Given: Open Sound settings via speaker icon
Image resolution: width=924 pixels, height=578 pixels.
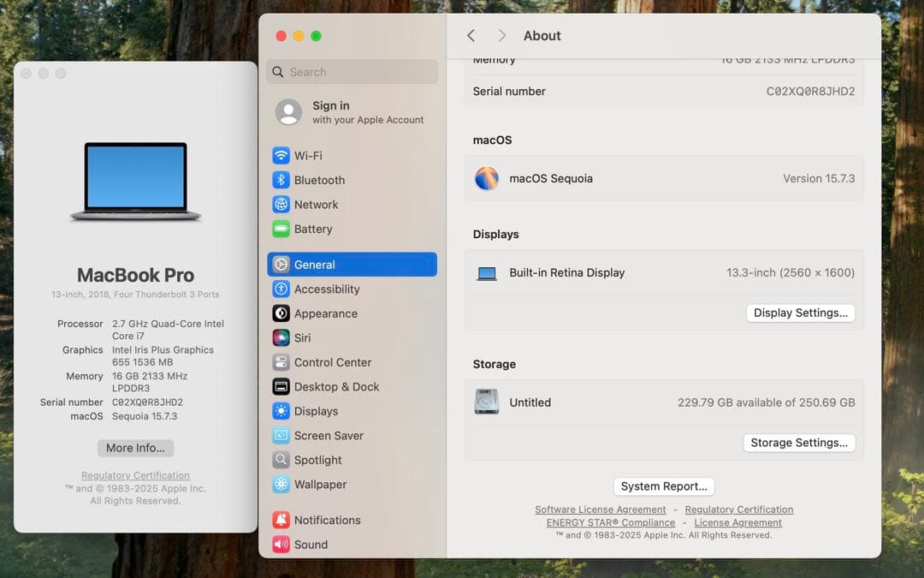Looking at the screenshot, I should pos(283,544).
